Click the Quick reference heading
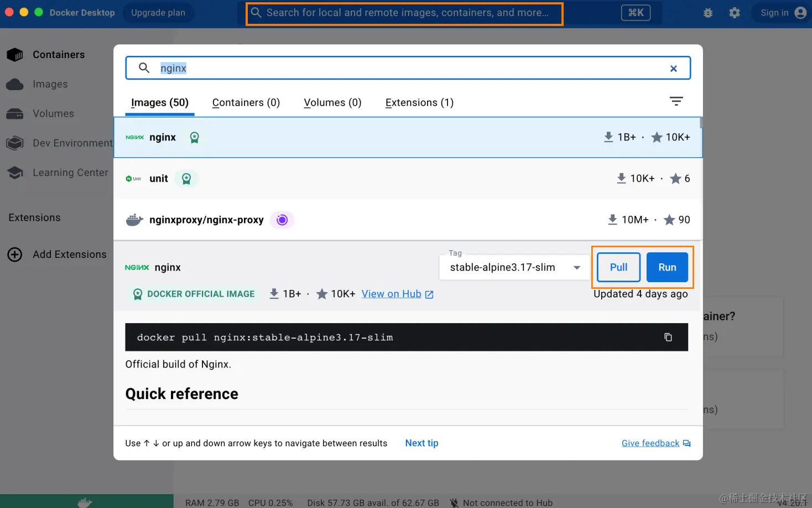The width and height of the screenshot is (812, 508). coord(182,393)
